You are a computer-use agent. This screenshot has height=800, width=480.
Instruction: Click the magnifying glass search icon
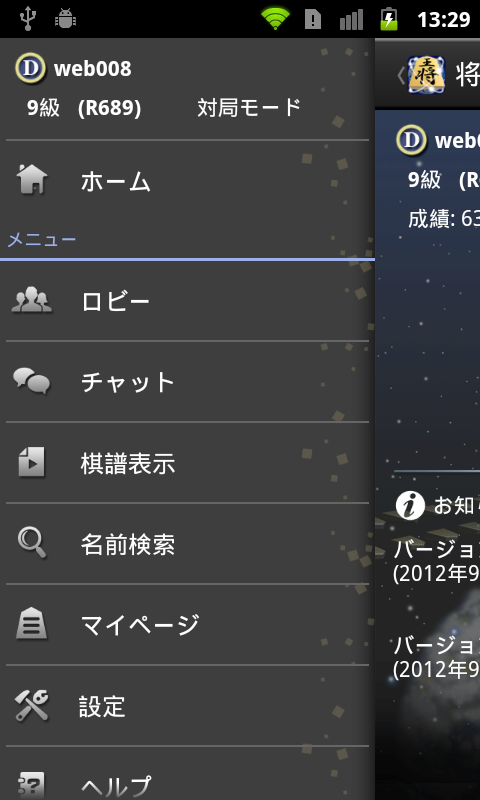pyautogui.click(x=32, y=543)
